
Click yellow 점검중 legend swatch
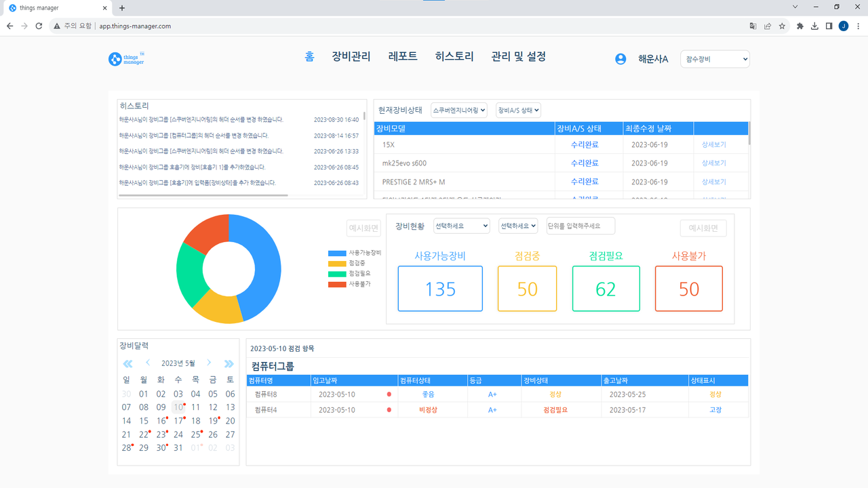click(337, 263)
